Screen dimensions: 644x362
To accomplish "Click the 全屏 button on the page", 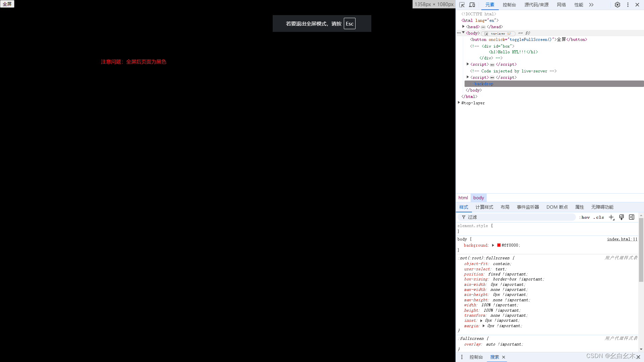I will pos(7,4).
